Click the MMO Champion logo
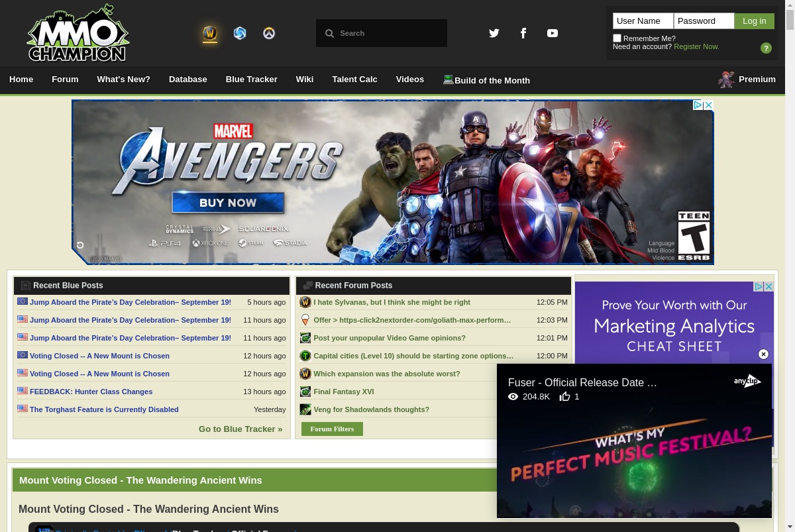Screen dimensions: 795x532 [78, 33]
